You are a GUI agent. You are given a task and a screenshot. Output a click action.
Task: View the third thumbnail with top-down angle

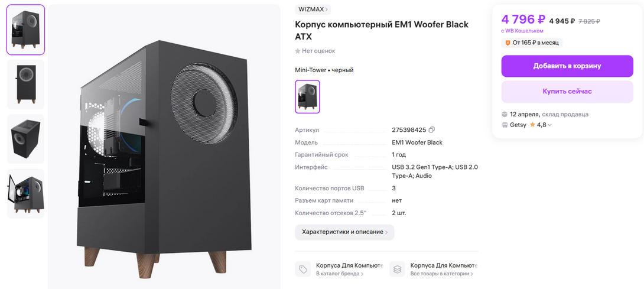[25, 139]
